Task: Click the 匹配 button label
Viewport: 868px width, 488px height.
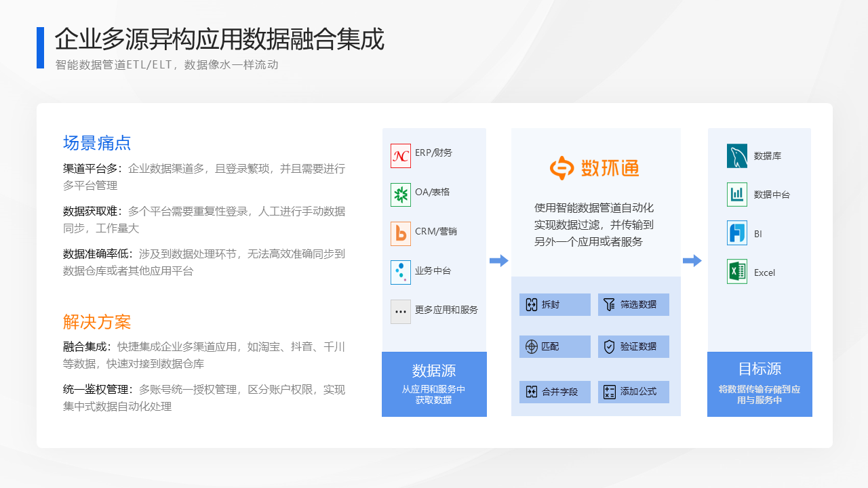Action: coord(551,347)
